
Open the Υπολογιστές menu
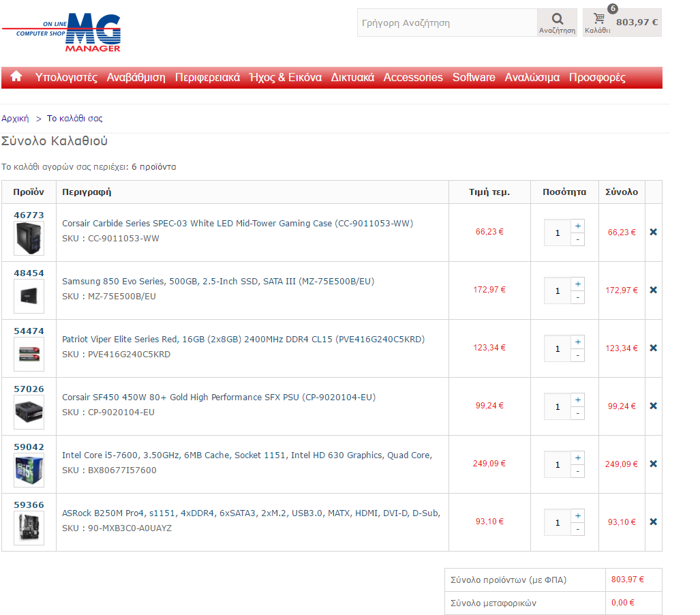pyautogui.click(x=66, y=77)
